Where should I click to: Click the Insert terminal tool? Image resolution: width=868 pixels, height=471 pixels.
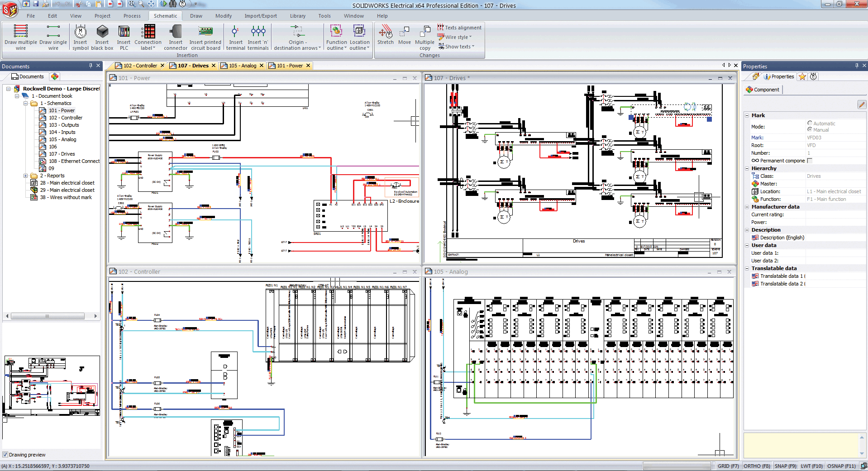coord(235,36)
